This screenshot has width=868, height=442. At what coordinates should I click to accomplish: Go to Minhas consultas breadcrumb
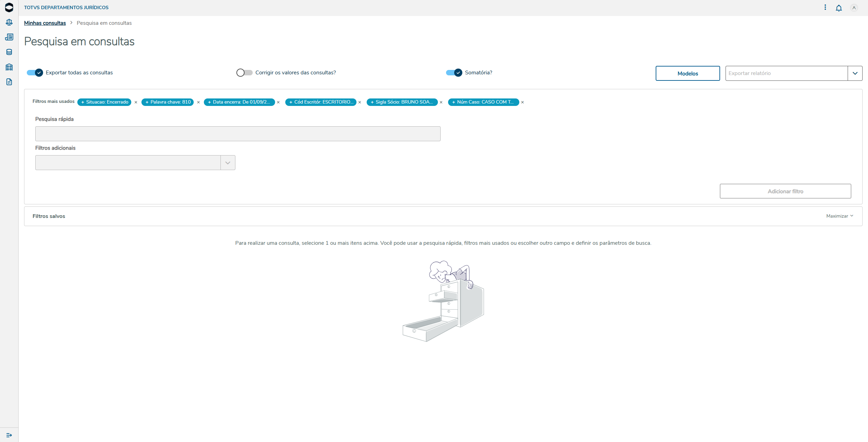click(x=45, y=23)
